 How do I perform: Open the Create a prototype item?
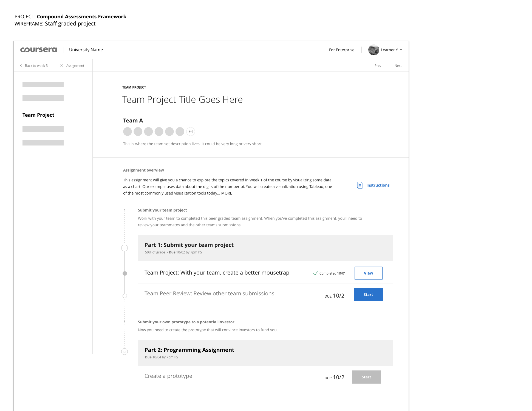click(168, 376)
